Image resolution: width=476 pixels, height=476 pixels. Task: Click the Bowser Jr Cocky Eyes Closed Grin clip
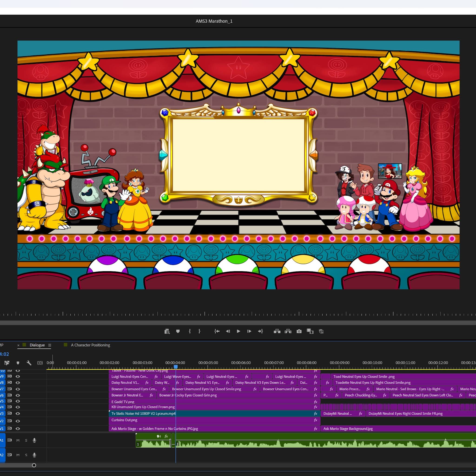[238, 395]
